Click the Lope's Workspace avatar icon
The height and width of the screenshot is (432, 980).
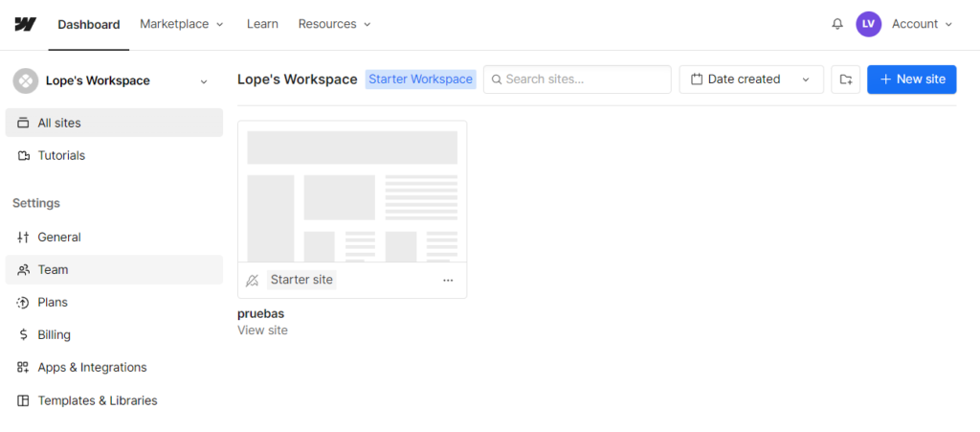25,81
